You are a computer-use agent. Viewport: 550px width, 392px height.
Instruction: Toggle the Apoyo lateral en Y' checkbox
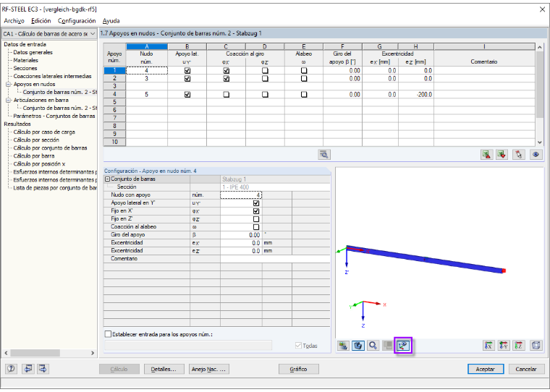(256, 203)
